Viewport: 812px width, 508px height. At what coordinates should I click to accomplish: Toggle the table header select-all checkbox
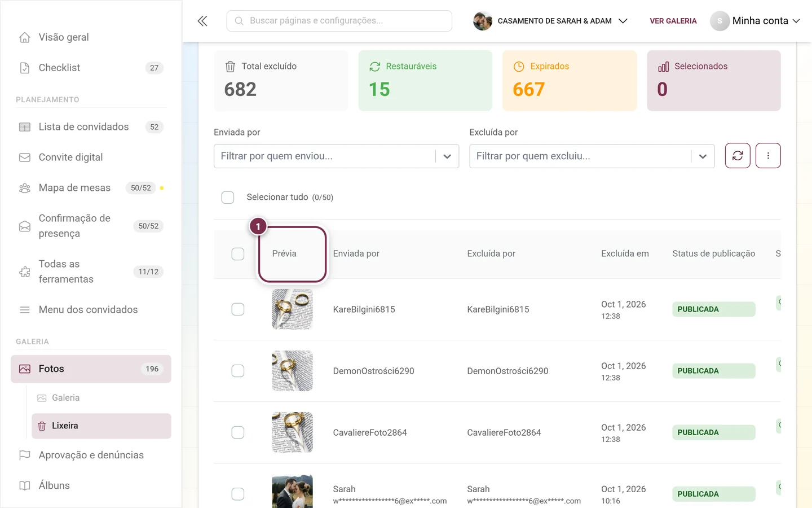pyautogui.click(x=238, y=254)
